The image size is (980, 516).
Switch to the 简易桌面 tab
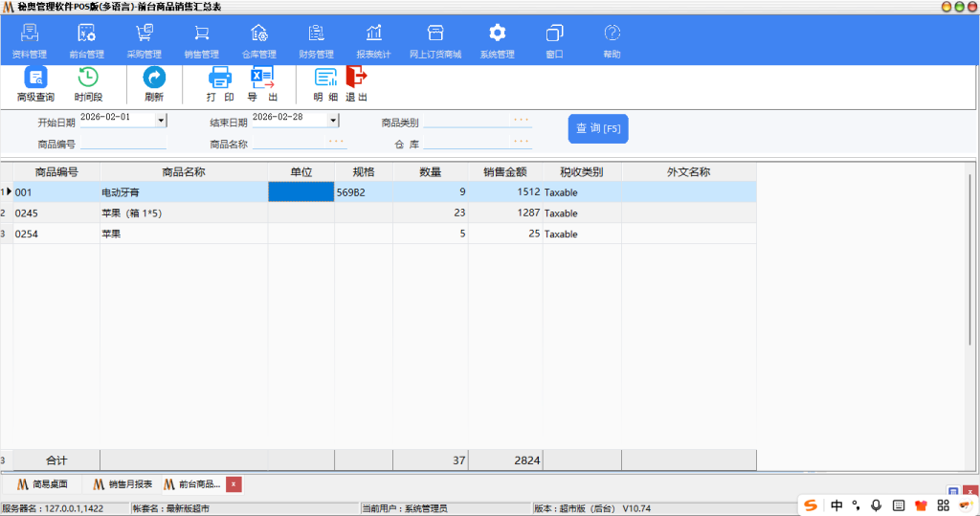41,484
